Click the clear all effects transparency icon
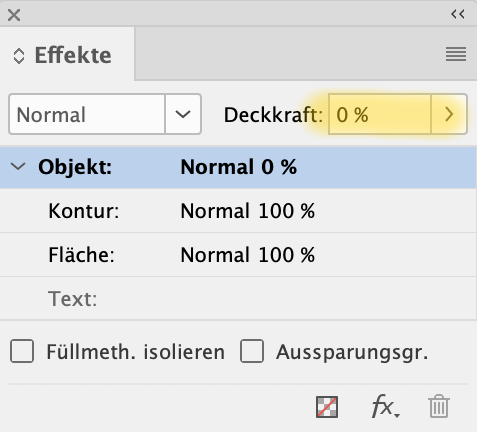 click(x=327, y=407)
